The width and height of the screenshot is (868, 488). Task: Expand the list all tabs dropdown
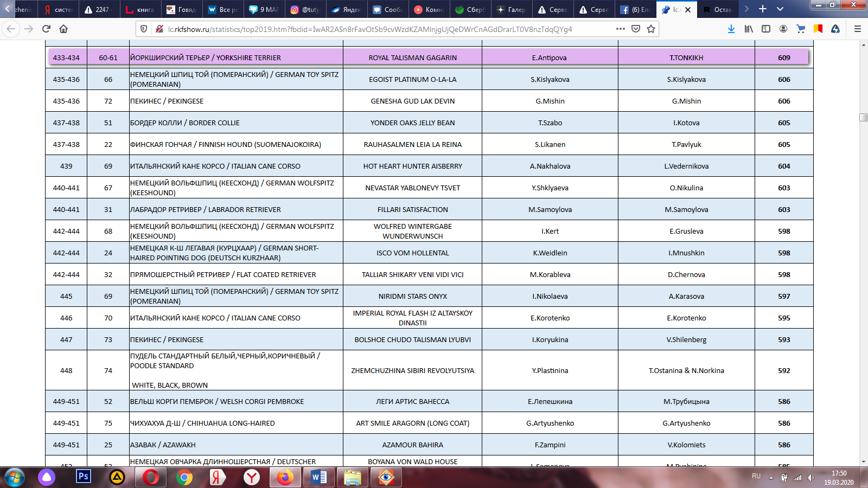tap(780, 9)
